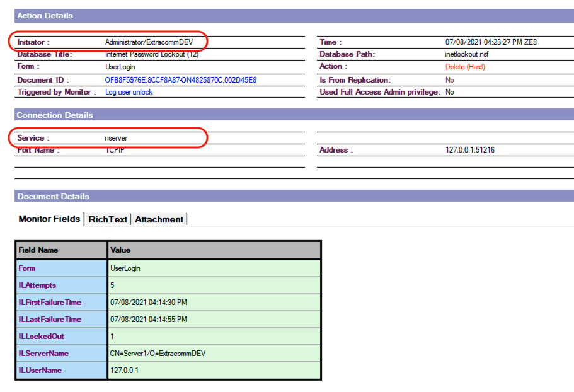Select the Administrator/ExtracommDEV initiator value
Screen dimensions: 574x392
point(149,42)
